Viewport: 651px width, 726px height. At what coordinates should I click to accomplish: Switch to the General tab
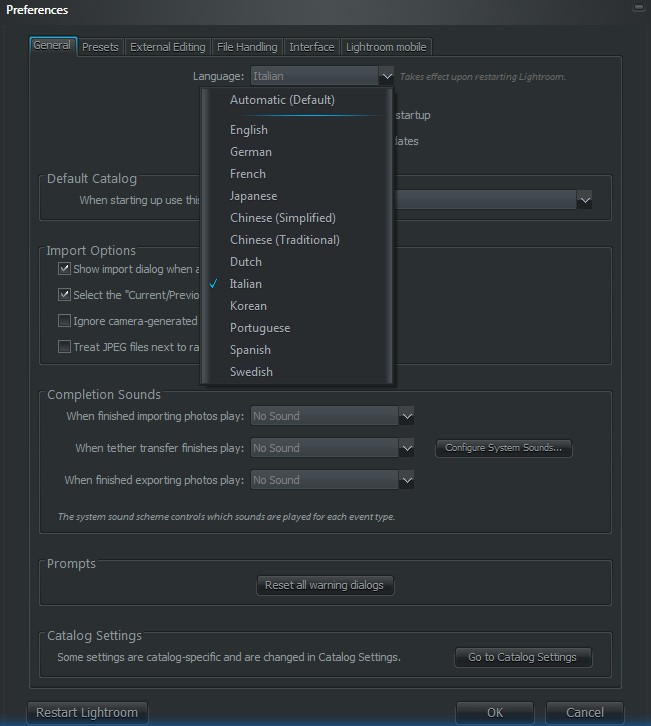click(53, 46)
